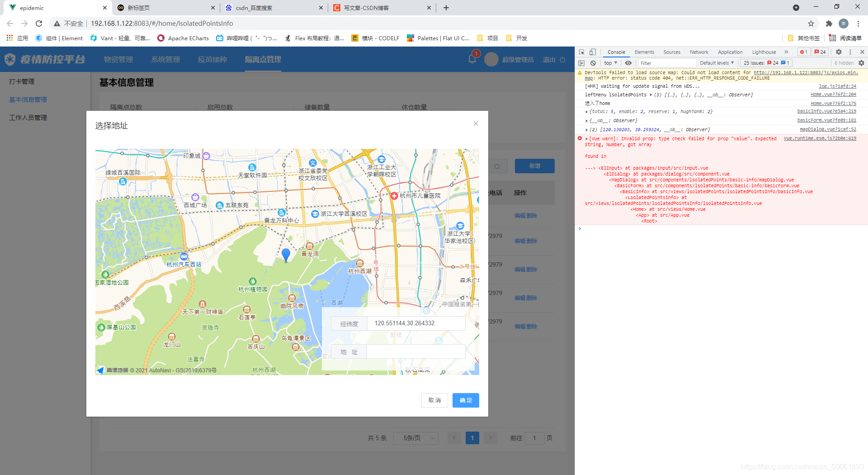Switch to the Application tab in DevTools
The image size is (868, 475).
[730, 52]
